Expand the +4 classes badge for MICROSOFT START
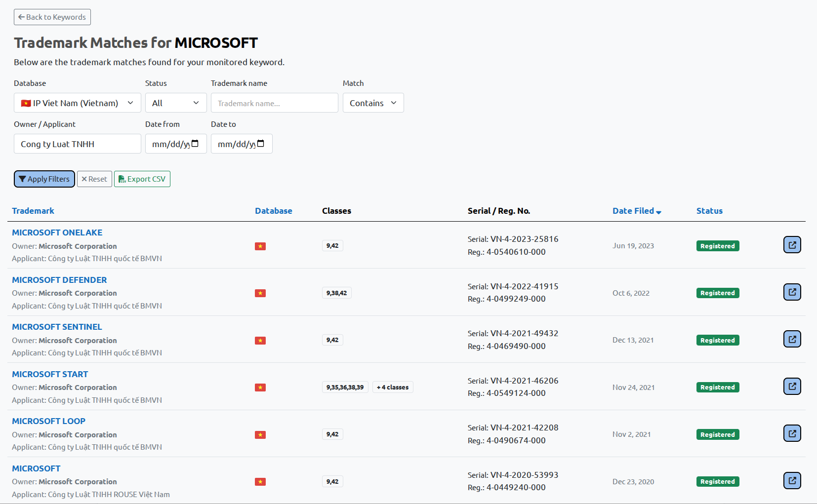 (x=393, y=388)
